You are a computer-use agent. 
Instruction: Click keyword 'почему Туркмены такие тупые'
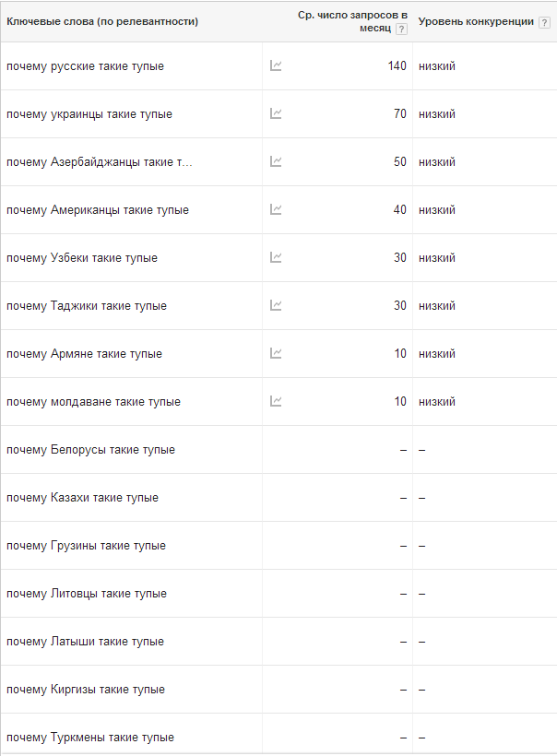(x=89, y=738)
